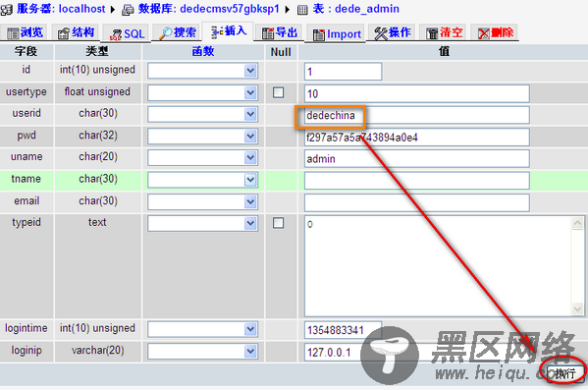Open the 导出 export tab
The image size is (588, 390).
(280, 33)
